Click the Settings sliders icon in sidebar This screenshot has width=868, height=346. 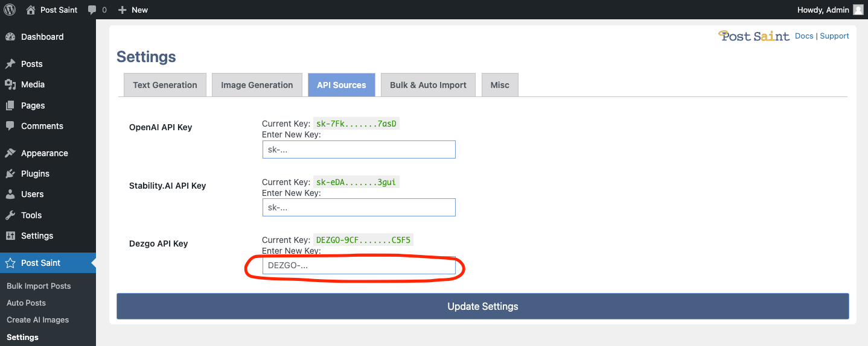(10, 236)
